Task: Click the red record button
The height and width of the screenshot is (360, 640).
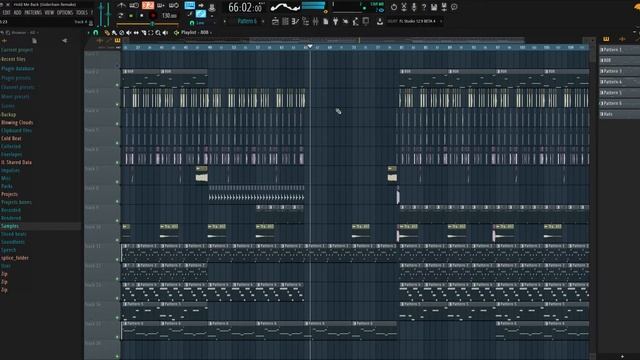Action: (x=153, y=16)
